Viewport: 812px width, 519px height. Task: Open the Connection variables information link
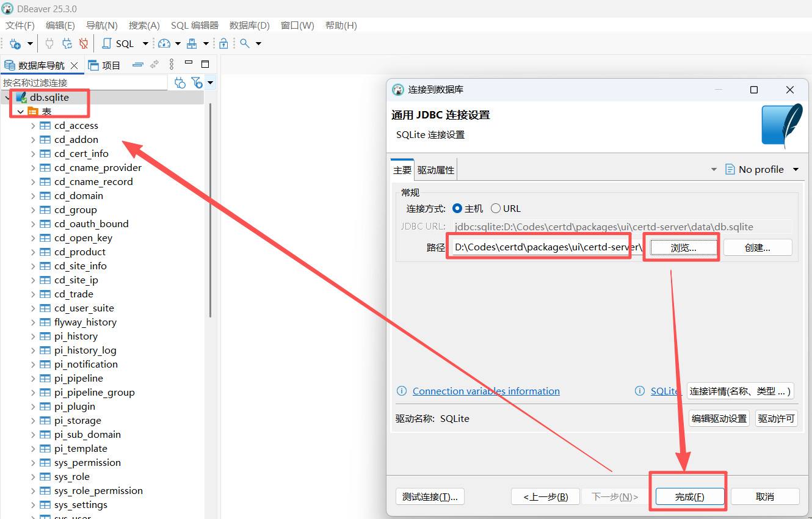coord(486,391)
